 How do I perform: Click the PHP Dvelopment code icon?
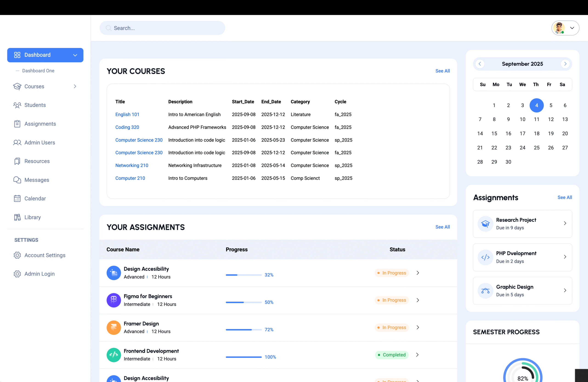486,257
